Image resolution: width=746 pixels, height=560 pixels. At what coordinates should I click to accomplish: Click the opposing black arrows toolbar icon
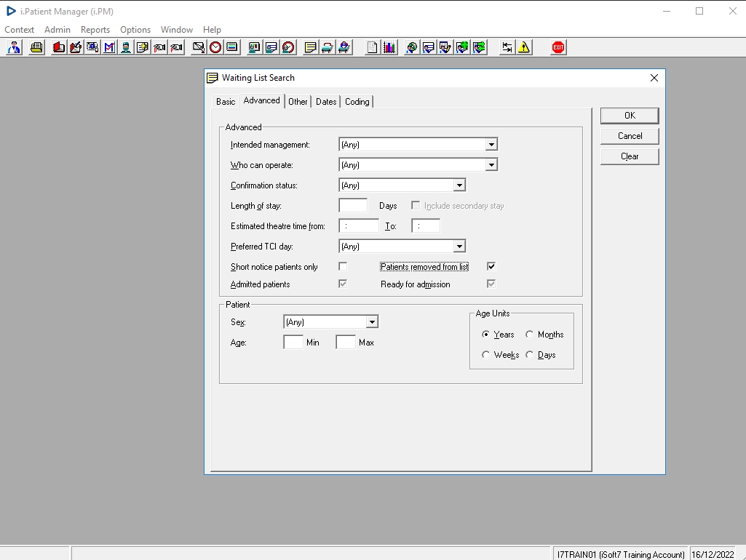tap(507, 47)
